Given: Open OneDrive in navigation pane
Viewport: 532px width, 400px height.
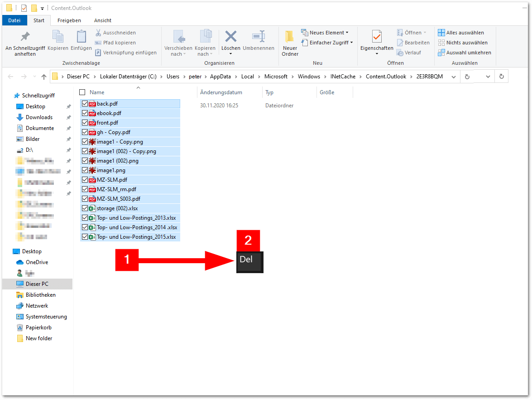Looking at the screenshot, I should coord(32,262).
